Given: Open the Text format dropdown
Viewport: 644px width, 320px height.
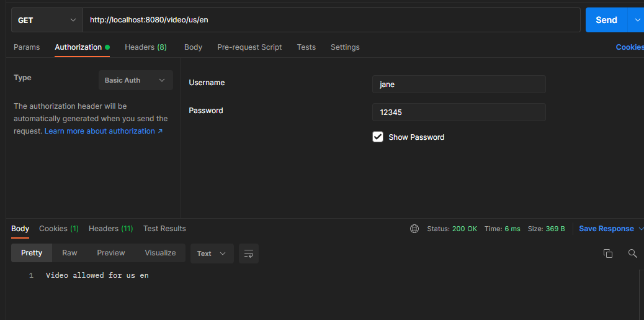Looking at the screenshot, I should [212, 254].
